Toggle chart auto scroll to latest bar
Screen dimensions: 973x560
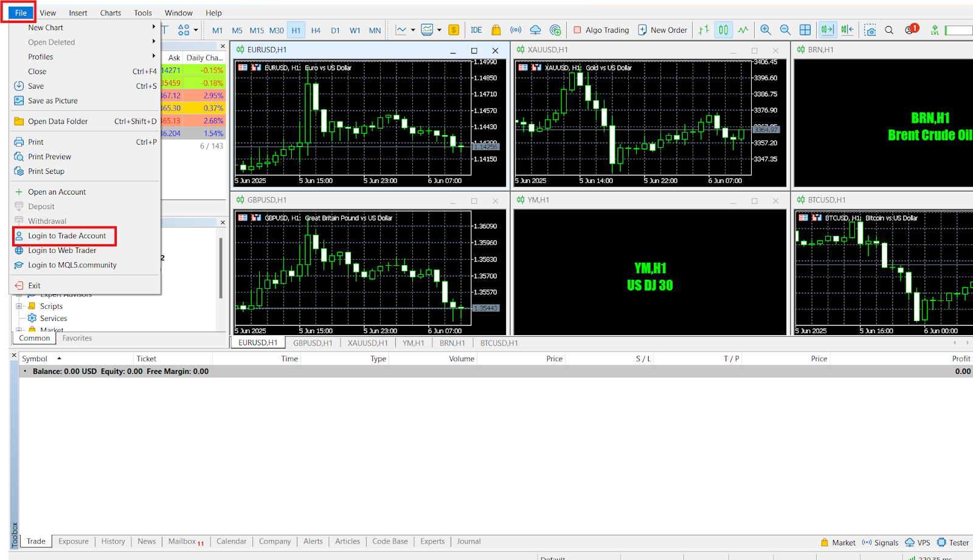[x=827, y=30]
